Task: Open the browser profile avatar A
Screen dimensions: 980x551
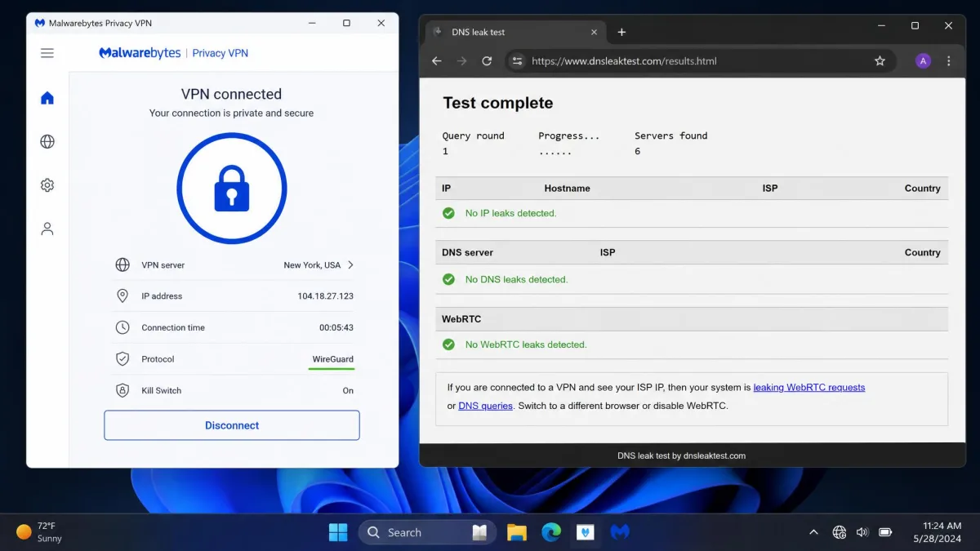Action: pyautogui.click(x=923, y=61)
